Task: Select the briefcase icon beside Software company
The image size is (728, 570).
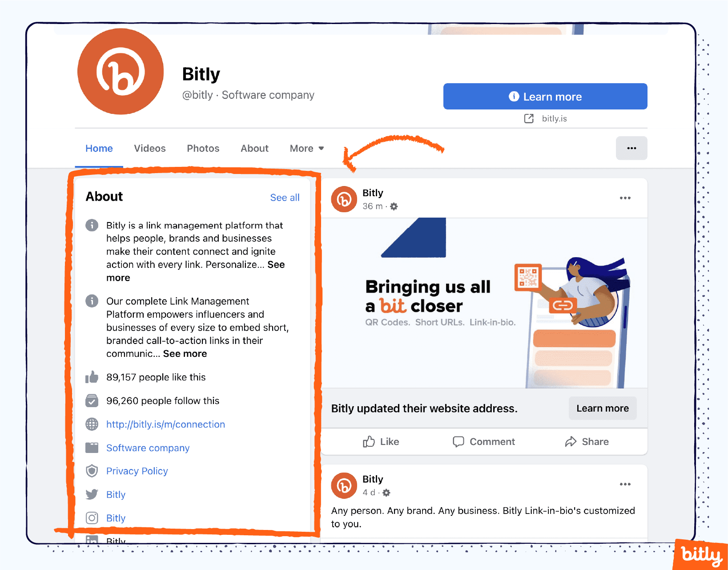Action: pos(92,448)
